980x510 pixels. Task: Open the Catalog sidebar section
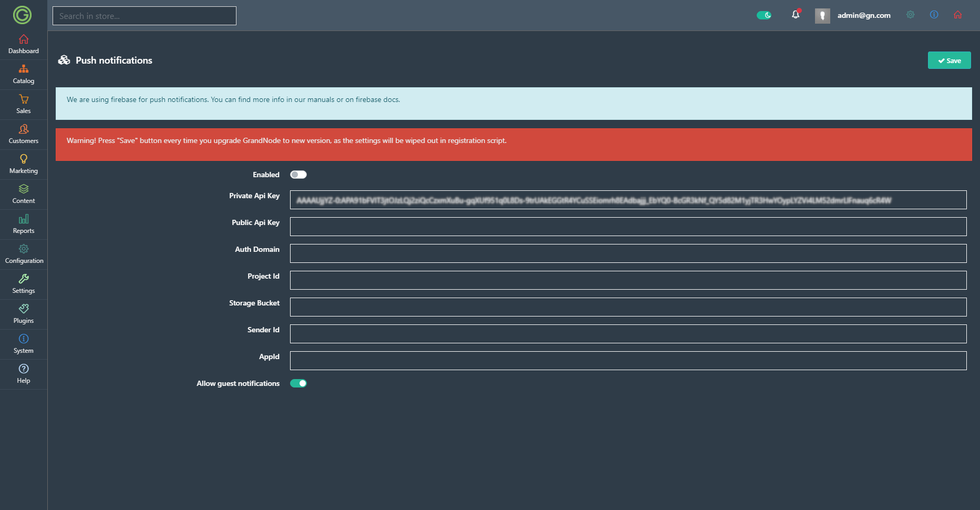coord(24,75)
